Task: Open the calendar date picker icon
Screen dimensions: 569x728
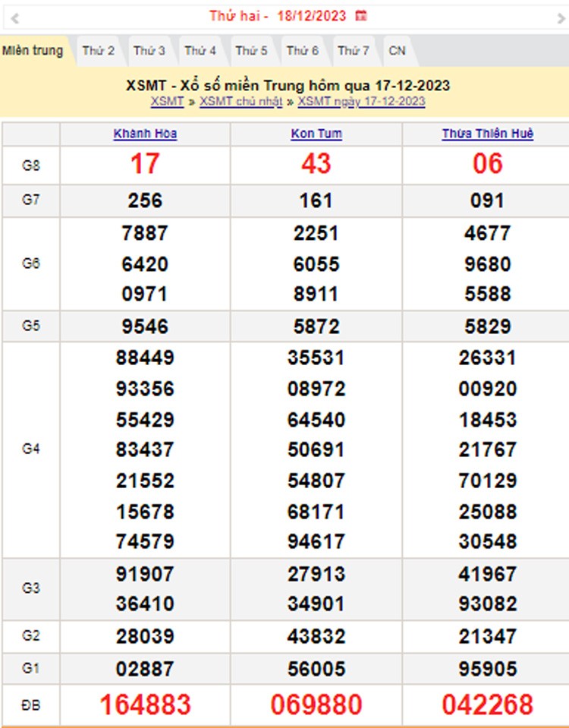Action: (362, 16)
